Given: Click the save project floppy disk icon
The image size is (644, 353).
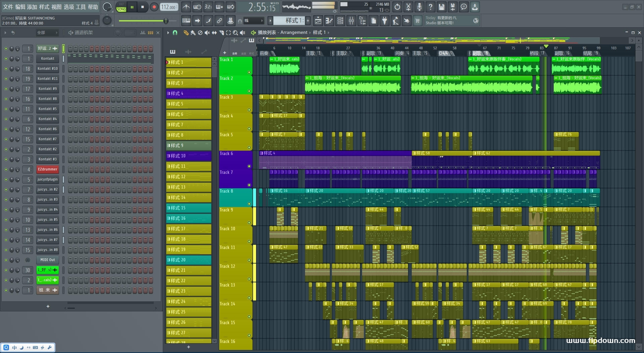Looking at the screenshot, I should coord(442,7).
